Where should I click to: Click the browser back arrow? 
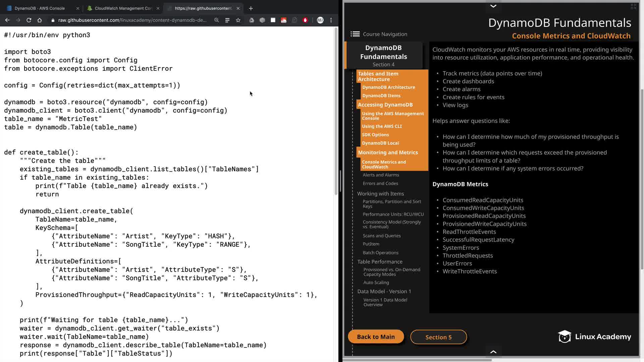[7, 20]
